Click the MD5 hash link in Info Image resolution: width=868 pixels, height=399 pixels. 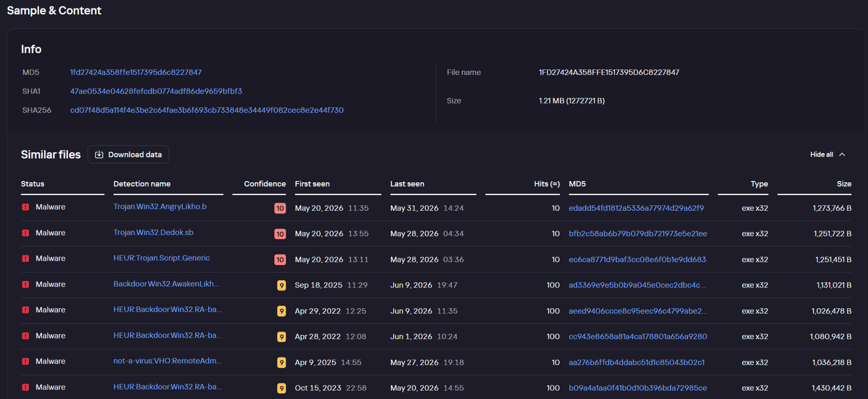pos(136,72)
